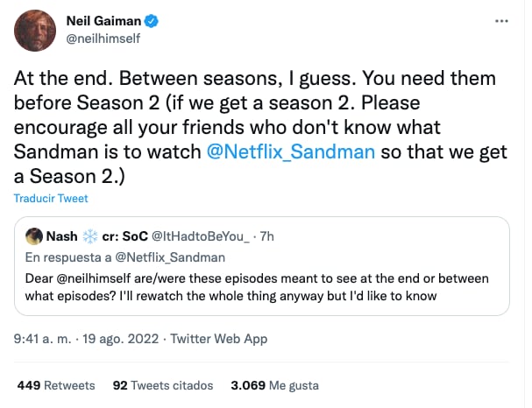
Task: Open the quoted user name Nash
Action: coord(61,236)
